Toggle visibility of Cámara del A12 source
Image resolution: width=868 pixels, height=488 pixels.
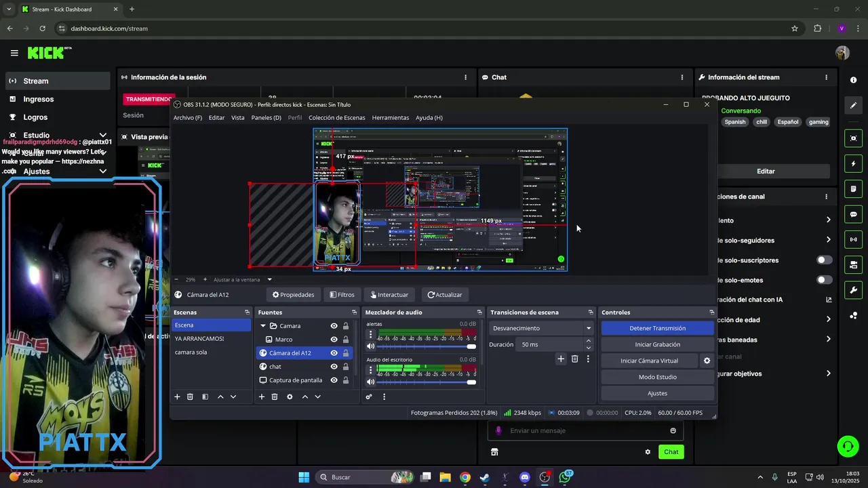334,353
